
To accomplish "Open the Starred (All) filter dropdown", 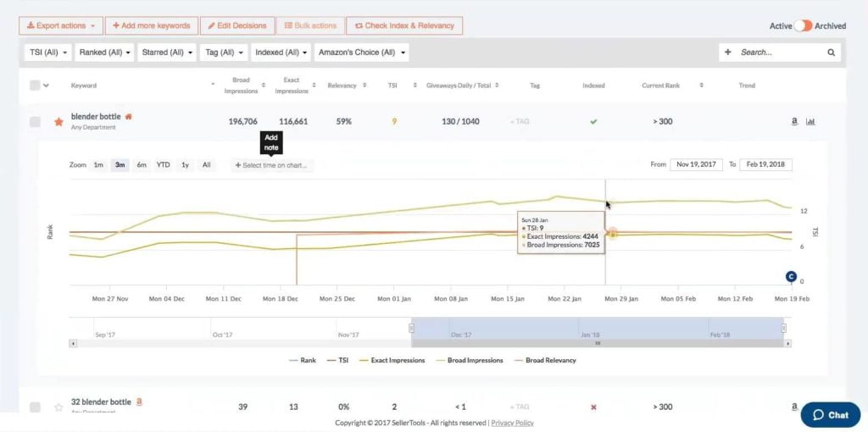I will (167, 53).
